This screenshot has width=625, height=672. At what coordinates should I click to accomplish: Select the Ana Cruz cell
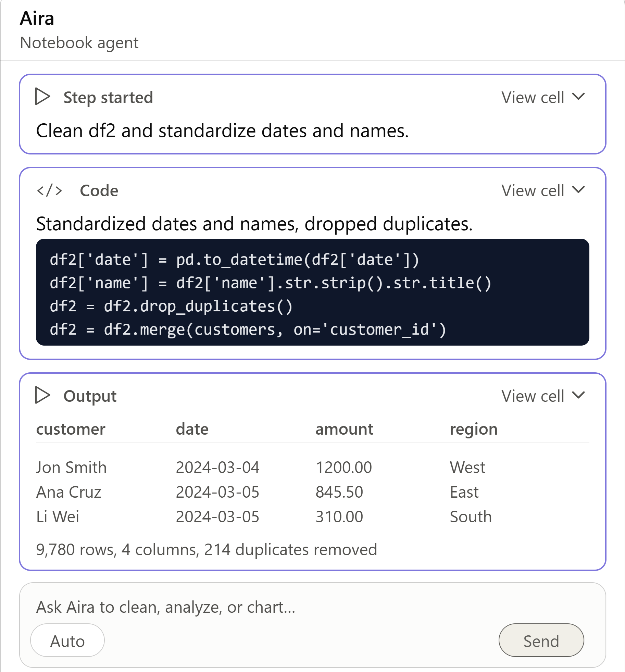click(69, 492)
